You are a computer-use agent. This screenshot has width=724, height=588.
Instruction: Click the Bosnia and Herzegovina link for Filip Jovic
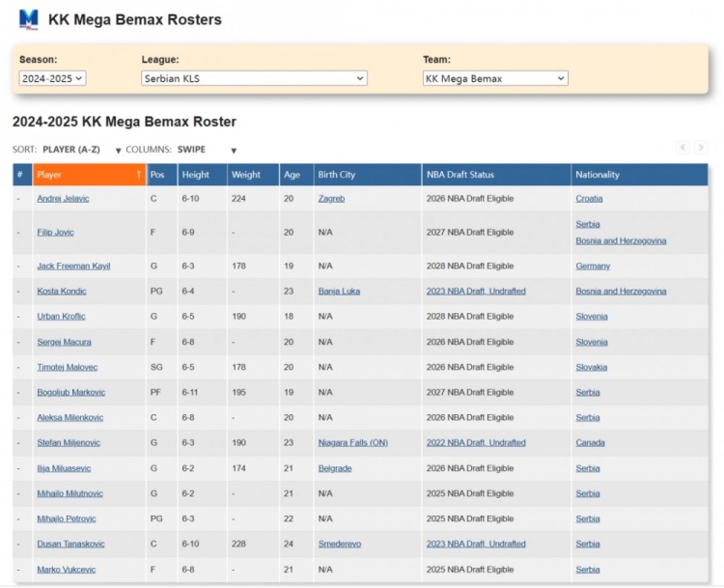(621, 240)
